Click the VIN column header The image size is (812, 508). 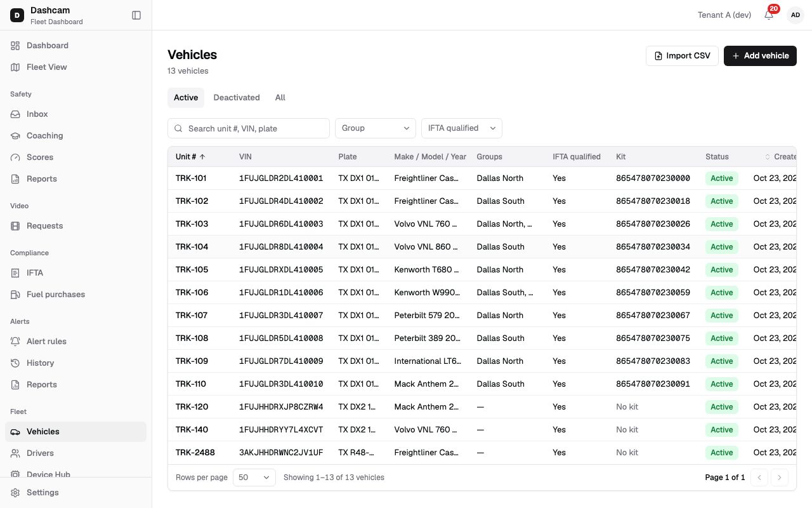pos(246,157)
